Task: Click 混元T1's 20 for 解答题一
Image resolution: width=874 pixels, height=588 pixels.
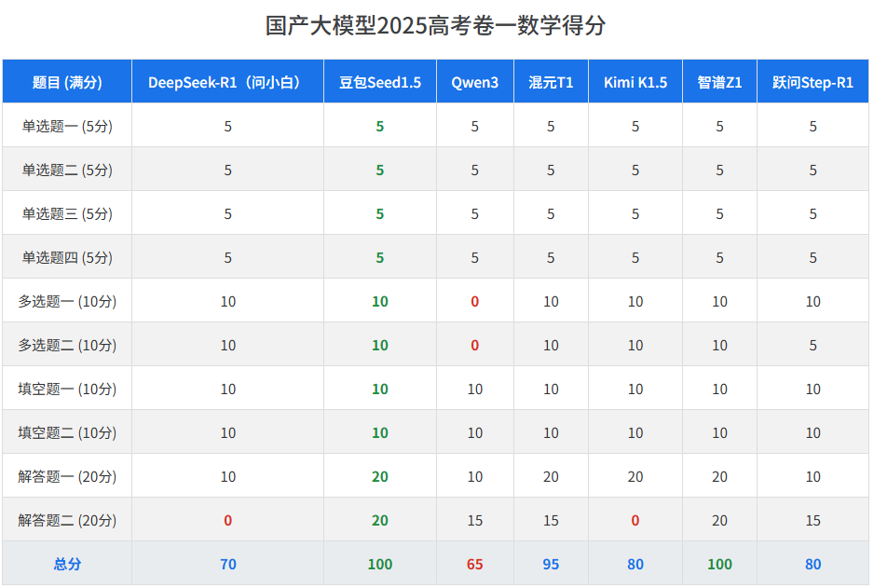Action: pos(551,476)
